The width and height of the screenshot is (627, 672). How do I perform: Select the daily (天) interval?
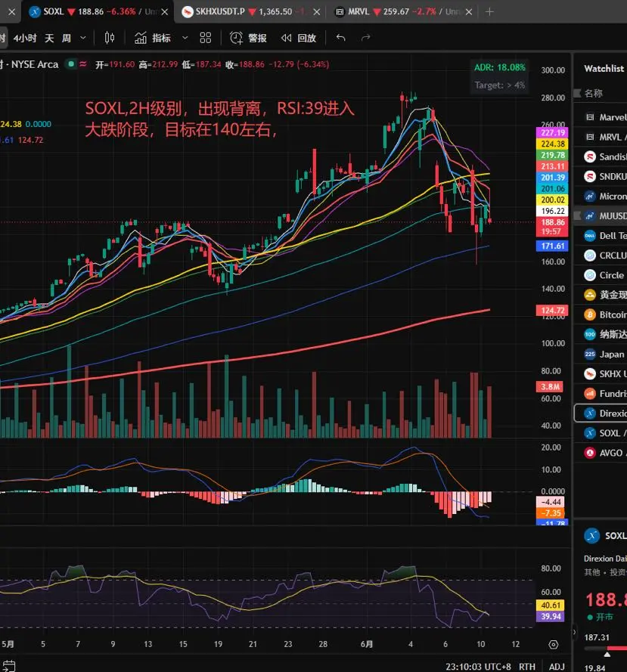pyautogui.click(x=49, y=38)
